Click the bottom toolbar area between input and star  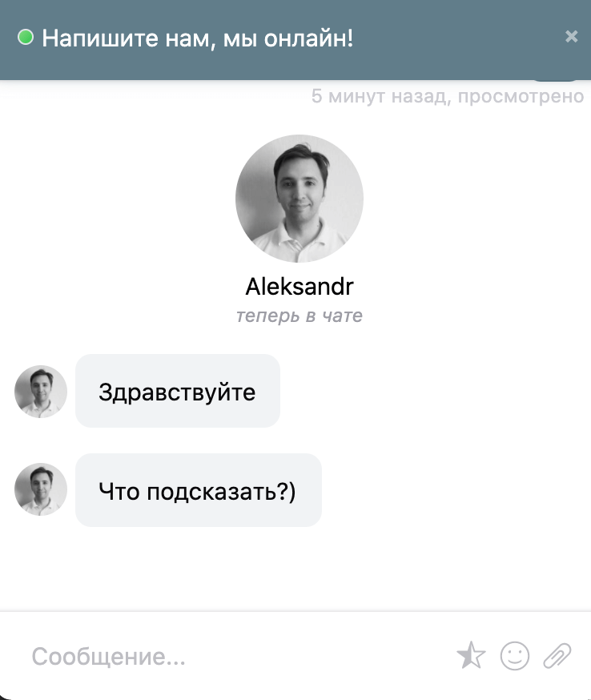(x=321, y=656)
